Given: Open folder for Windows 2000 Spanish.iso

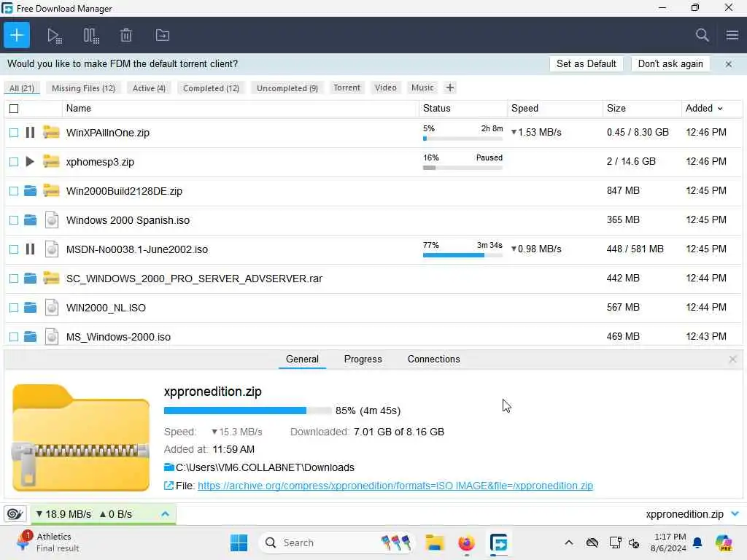Looking at the screenshot, I should point(30,220).
